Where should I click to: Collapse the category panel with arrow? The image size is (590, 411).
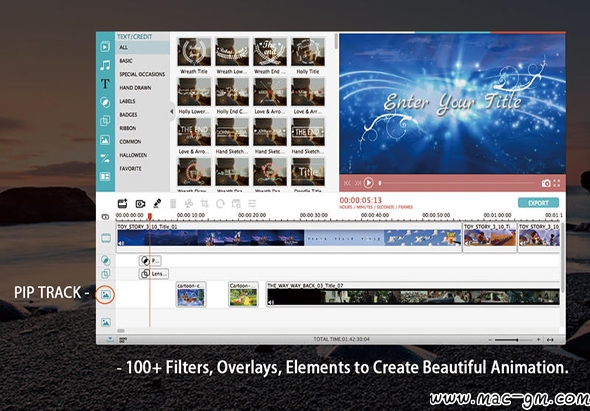point(172,111)
